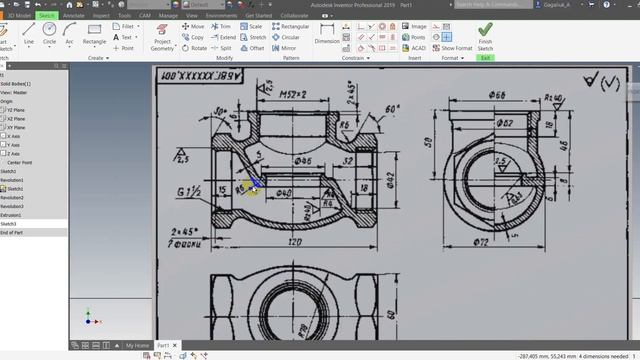Activate the Rotate tool
Image resolution: width=640 pixels, height=360 pixels.
(x=194, y=48)
